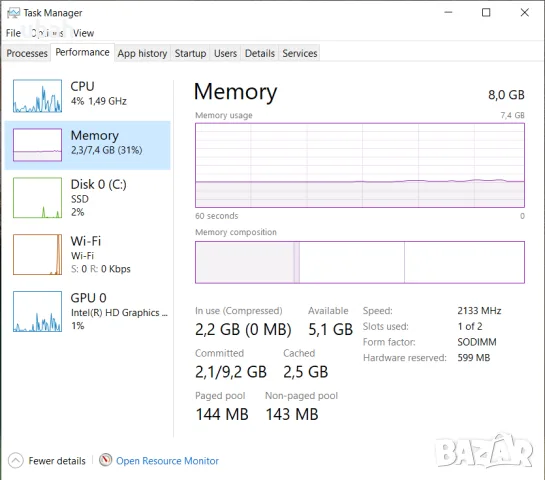Click the Memory composition bar

point(360,262)
